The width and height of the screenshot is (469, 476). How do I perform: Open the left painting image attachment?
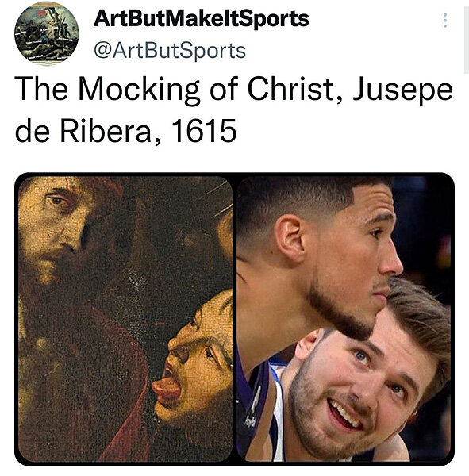(125, 319)
